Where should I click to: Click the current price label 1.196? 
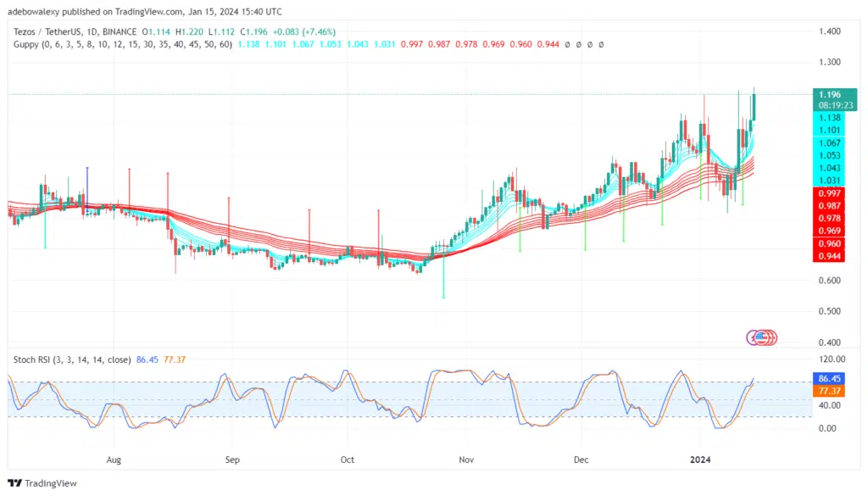(x=831, y=95)
